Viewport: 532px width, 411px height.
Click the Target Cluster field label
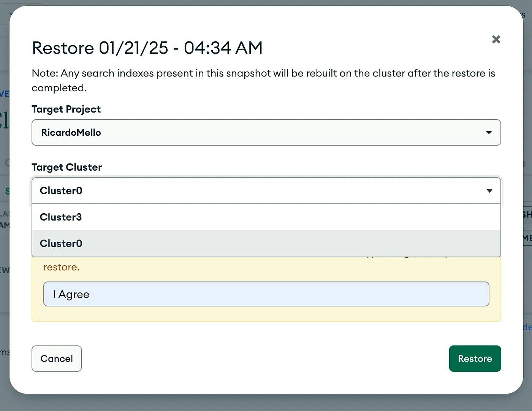click(x=67, y=167)
